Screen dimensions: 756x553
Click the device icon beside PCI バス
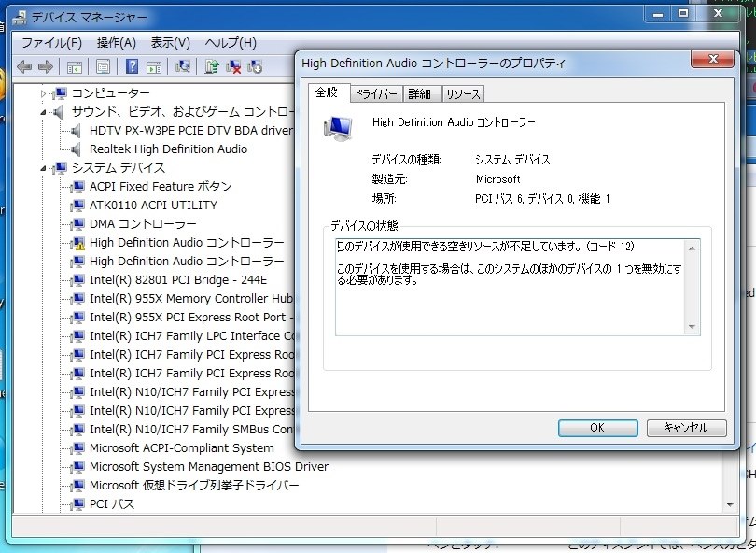coord(77,504)
